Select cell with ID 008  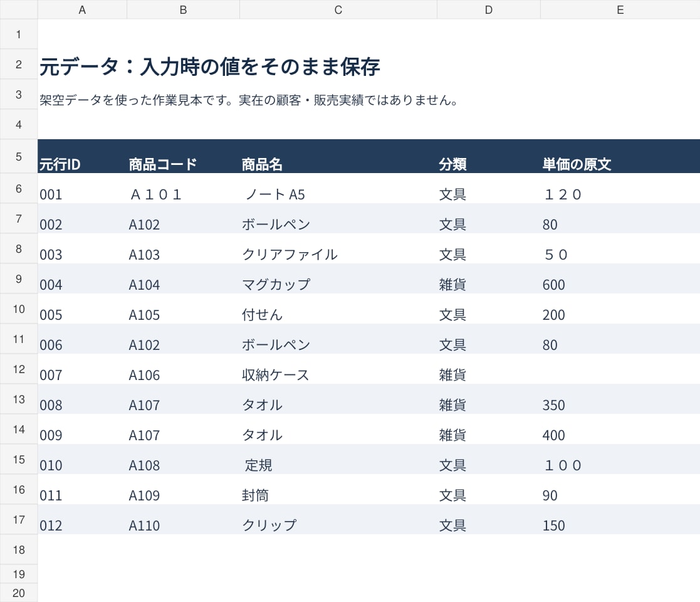click(x=82, y=399)
